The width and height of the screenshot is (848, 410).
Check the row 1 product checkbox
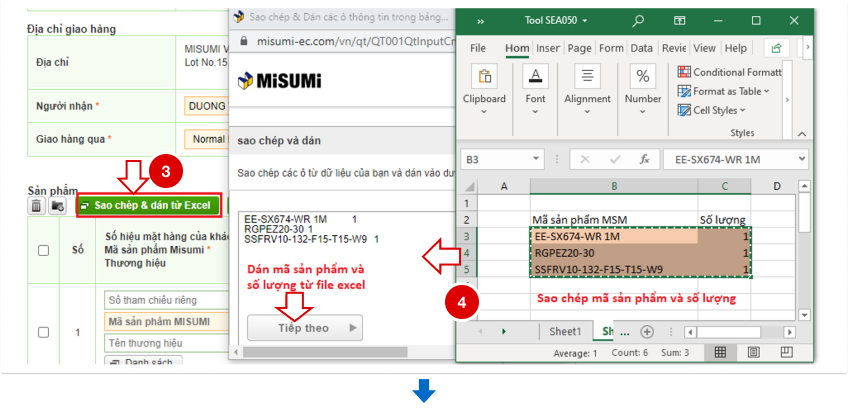click(43, 332)
